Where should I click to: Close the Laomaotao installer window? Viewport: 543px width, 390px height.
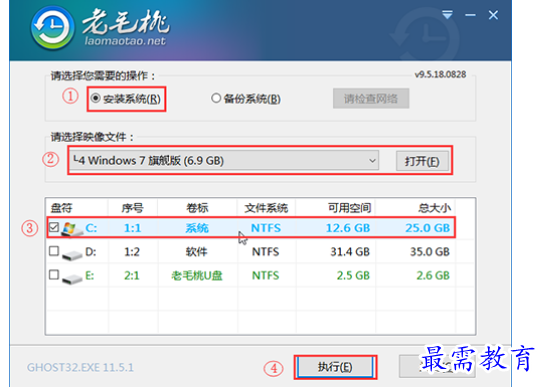[493, 15]
